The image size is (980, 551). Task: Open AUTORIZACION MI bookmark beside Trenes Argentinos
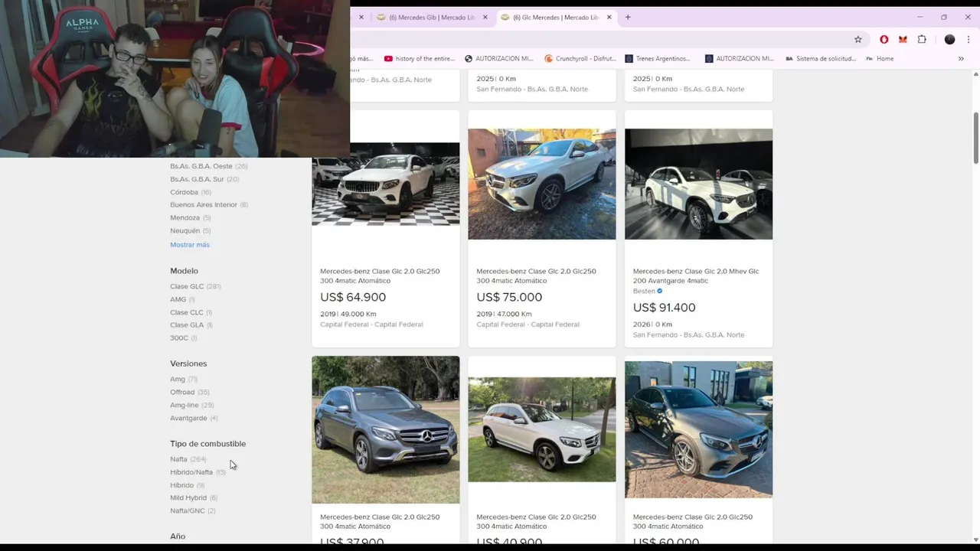(x=740, y=58)
